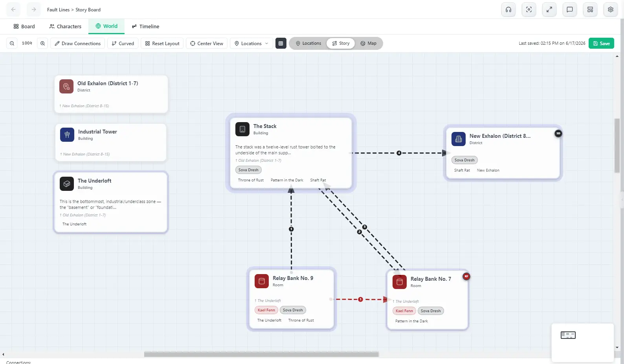Open the Characters tab

(x=65, y=27)
